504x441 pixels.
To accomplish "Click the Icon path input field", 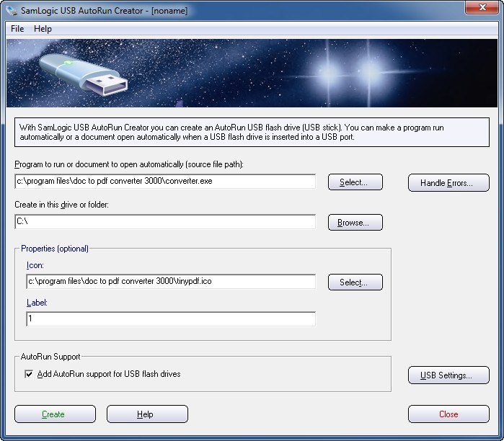I will [x=171, y=282].
